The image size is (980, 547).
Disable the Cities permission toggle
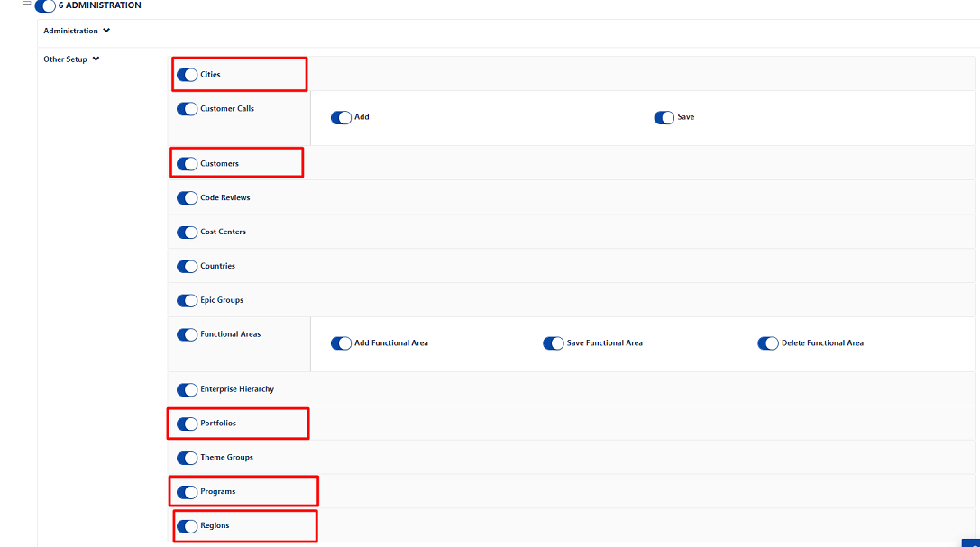187,75
